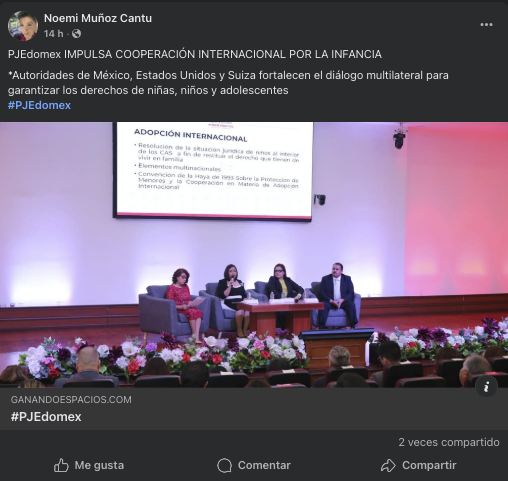
Task: Click the PJEdomex IMPULSA COOPERACIÓN headline text
Action: coord(195,54)
